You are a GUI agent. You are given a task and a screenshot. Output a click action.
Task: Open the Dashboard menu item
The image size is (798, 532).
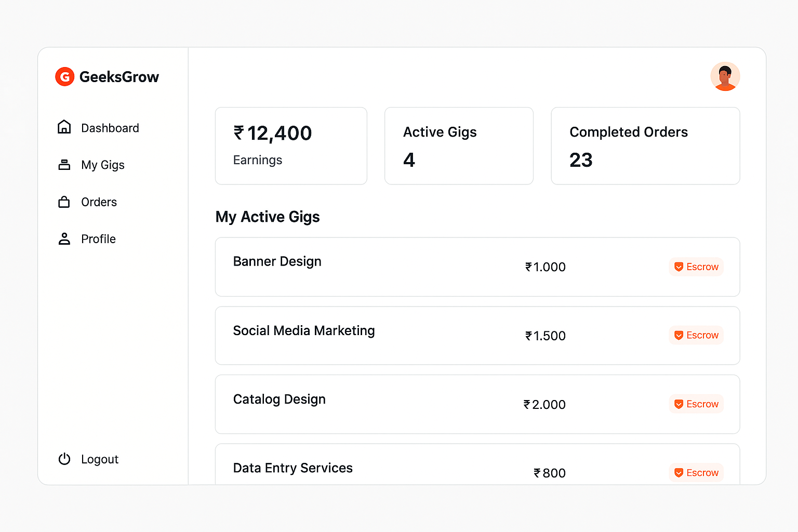click(110, 128)
